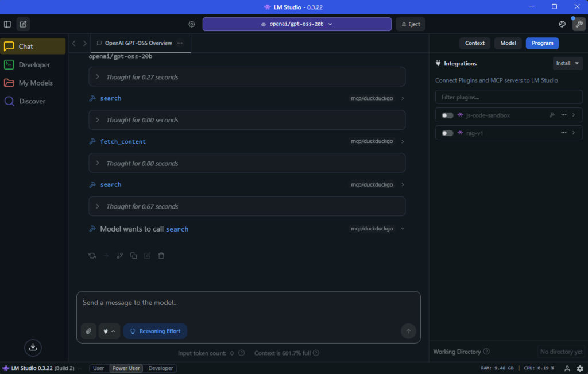Copy the message with the copy icon

tap(133, 256)
